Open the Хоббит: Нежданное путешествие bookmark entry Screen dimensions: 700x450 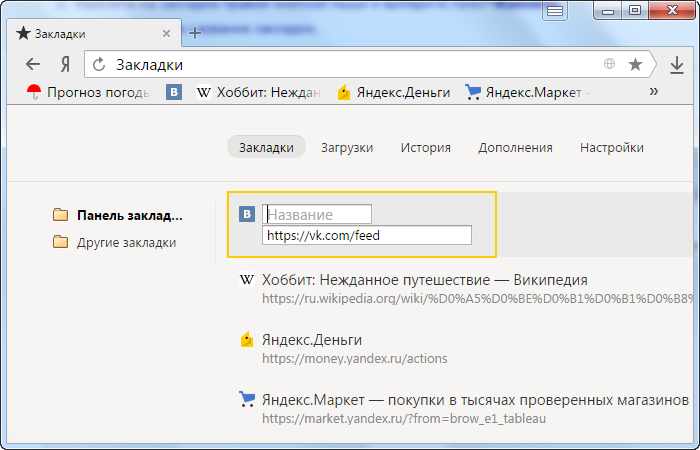pos(425,280)
